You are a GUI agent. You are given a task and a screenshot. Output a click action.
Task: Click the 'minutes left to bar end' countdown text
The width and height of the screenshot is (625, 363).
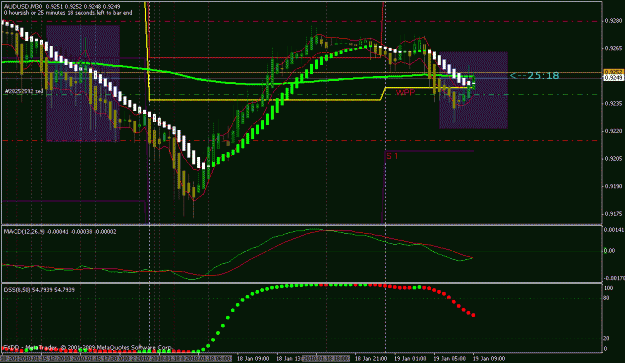68,13
